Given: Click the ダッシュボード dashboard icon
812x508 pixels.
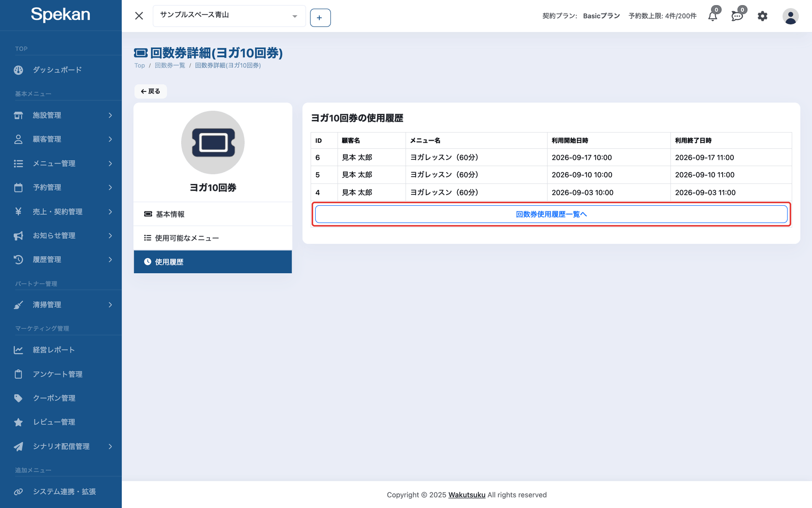Looking at the screenshot, I should [x=18, y=70].
